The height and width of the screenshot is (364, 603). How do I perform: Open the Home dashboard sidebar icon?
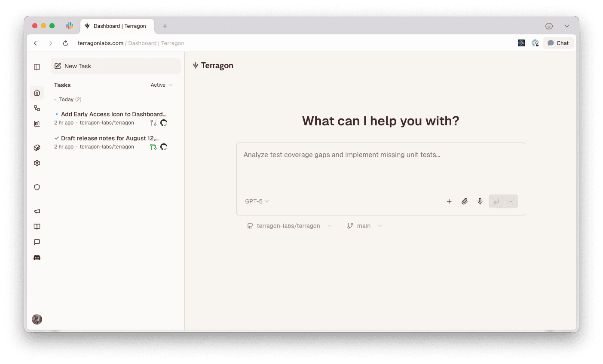coord(37,92)
